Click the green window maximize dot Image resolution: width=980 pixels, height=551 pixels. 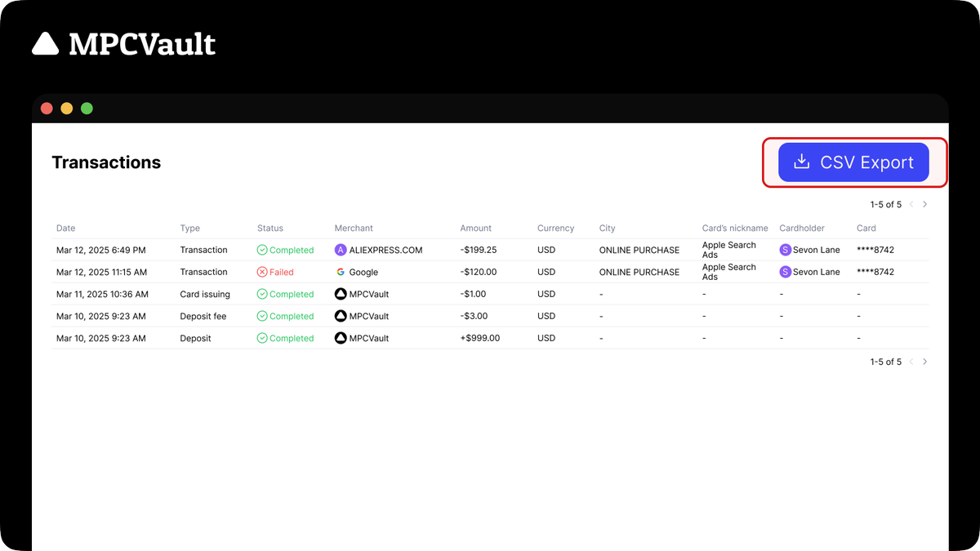coord(87,109)
